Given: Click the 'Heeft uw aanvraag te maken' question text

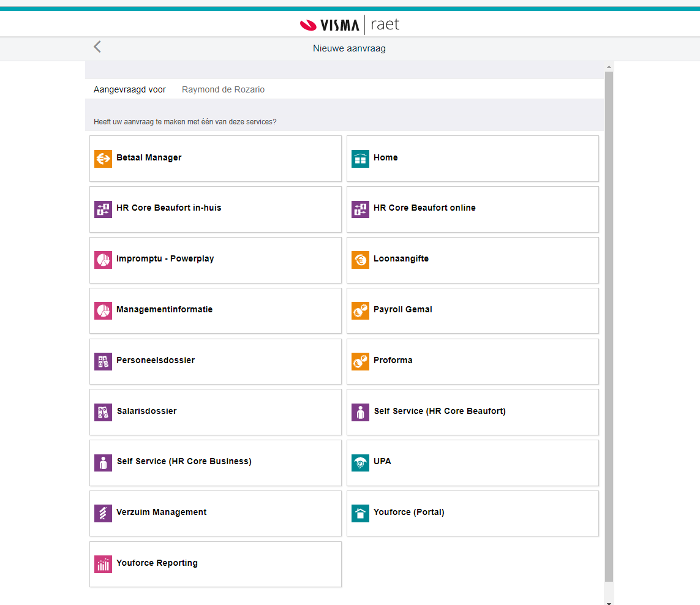Looking at the screenshot, I should (x=185, y=121).
